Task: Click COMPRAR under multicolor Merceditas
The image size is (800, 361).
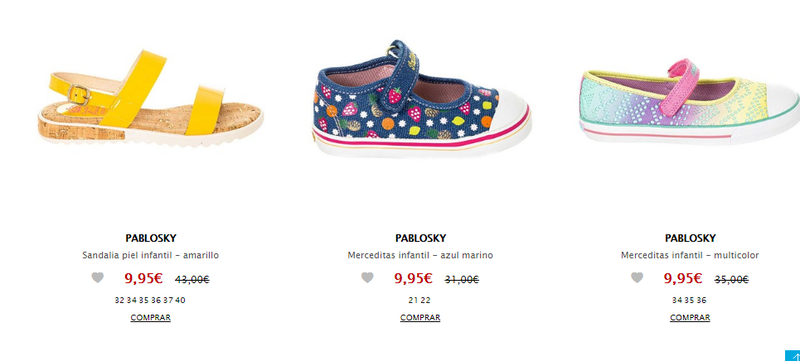Action: (x=690, y=318)
